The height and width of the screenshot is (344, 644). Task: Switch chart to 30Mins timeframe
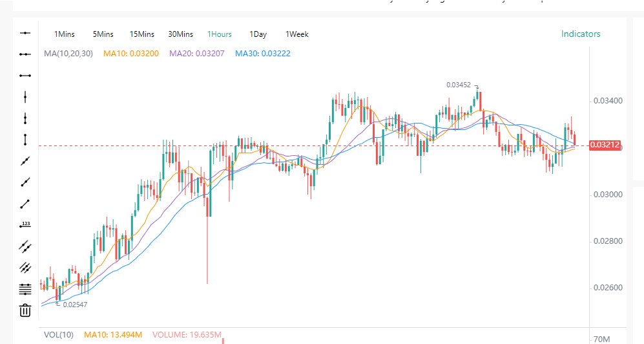pyautogui.click(x=180, y=34)
